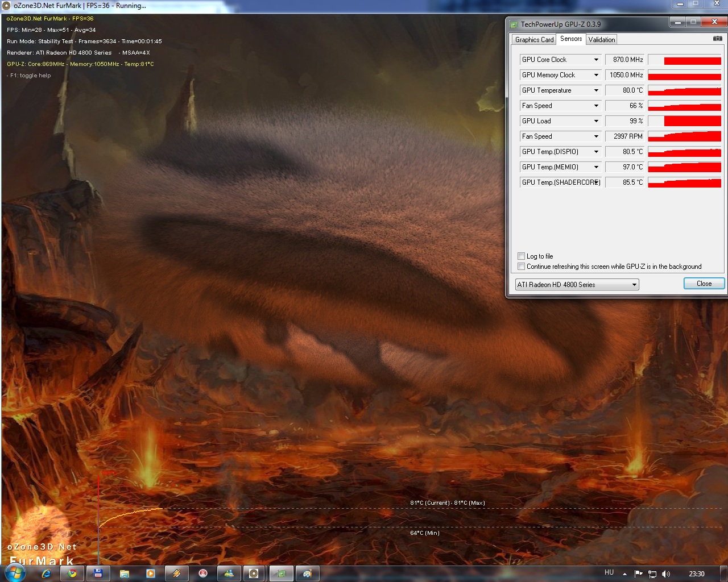This screenshot has height=582, width=728.
Task: Click the FurMark 'Renderer: ATI Radeon HD 4800 Series' line
Action: point(78,53)
